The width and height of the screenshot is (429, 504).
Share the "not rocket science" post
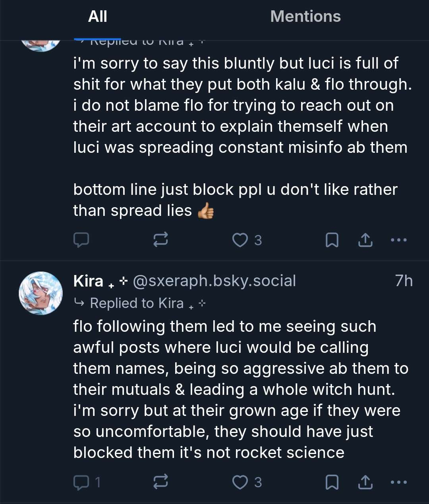pos(365,482)
